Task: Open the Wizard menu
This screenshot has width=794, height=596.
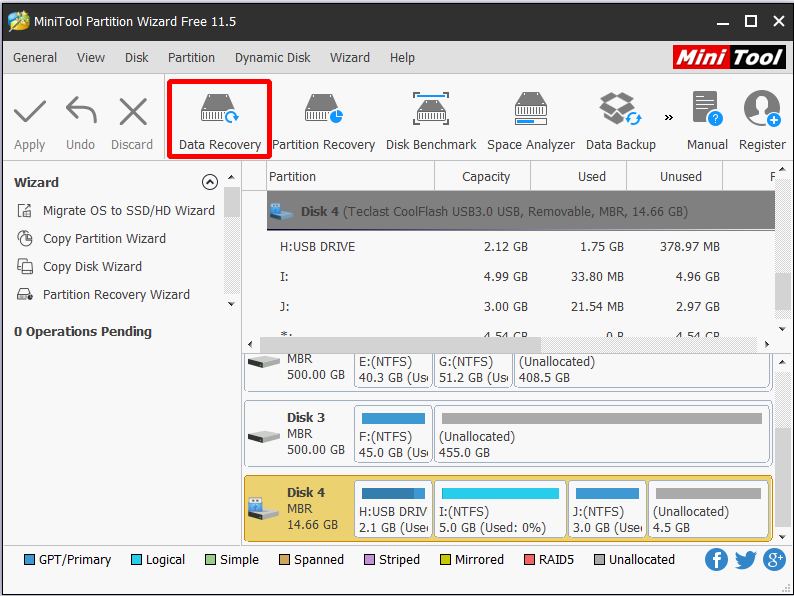Action: (x=350, y=58)
